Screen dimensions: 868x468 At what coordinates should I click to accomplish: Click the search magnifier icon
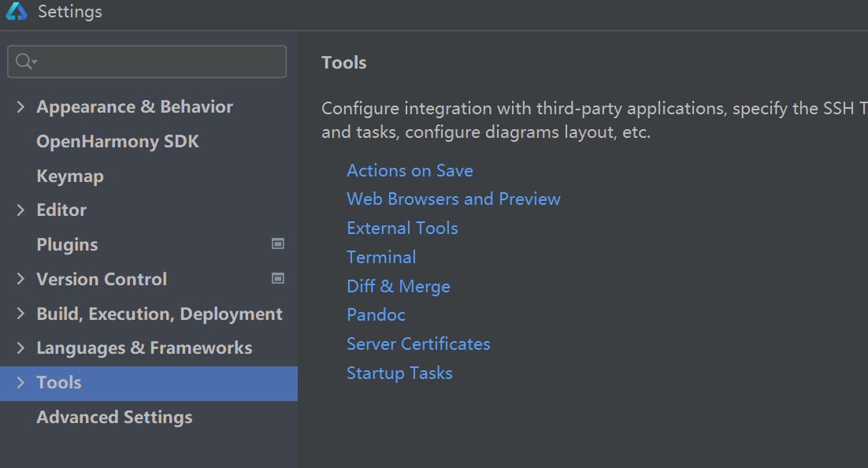point(25,61)
